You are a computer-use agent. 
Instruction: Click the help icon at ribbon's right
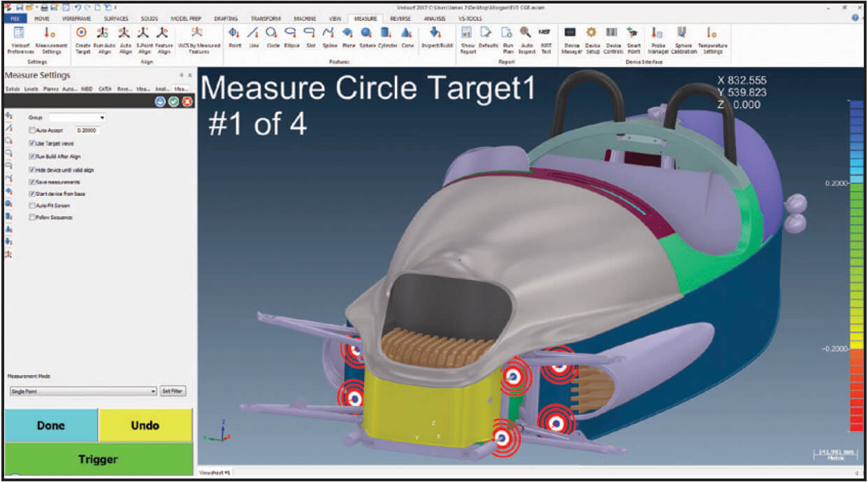pyautogui.click(x=855, y=18)
